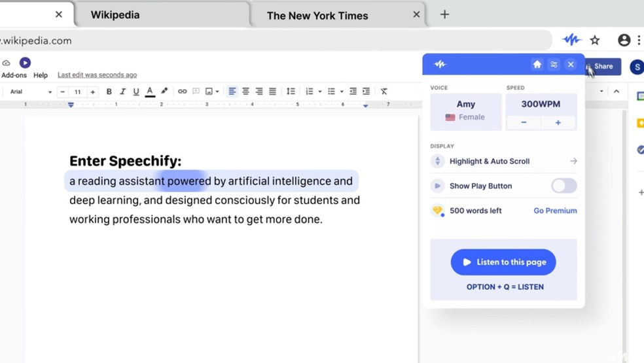Image resolution: width=644 pixels, height=363 pixels.
Task: Click Listen to this page button
Action: (503, 262)
